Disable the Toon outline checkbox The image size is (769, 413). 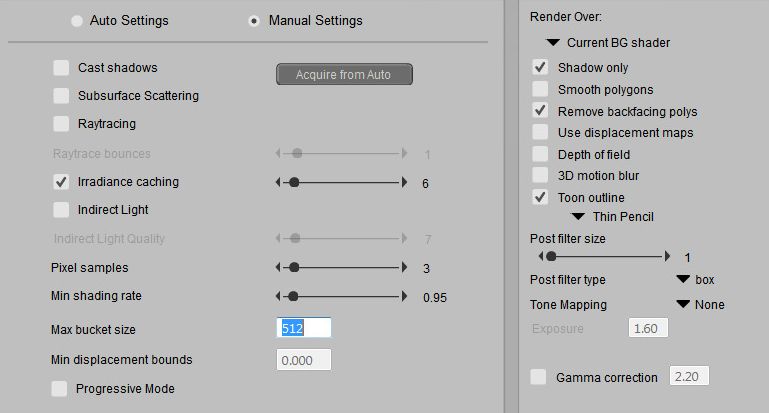click(540, 197)
